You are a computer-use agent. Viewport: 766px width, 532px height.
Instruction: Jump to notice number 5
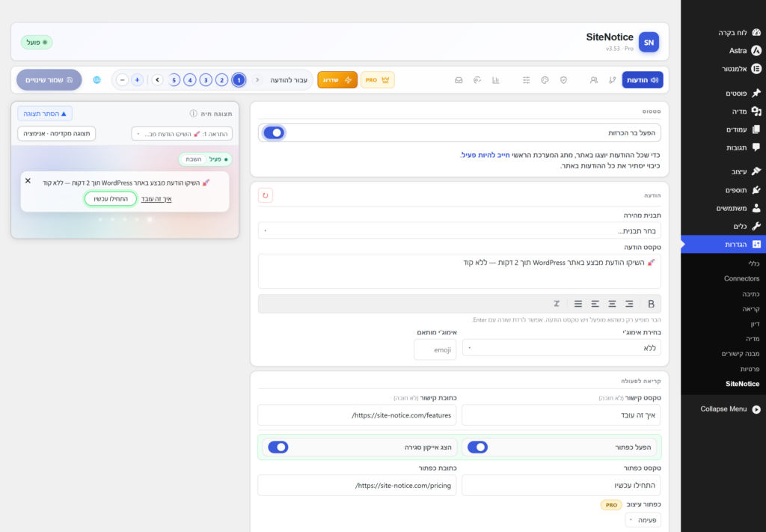tap(174, 79)
